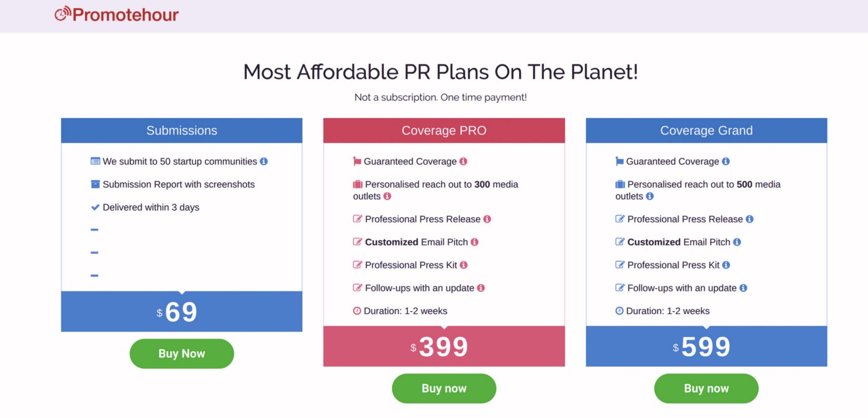Click Customized Email Pitch info icon in Coverage PRO
Image resolution: width=868 pixels, height=418 pixels.
(475, 242)
